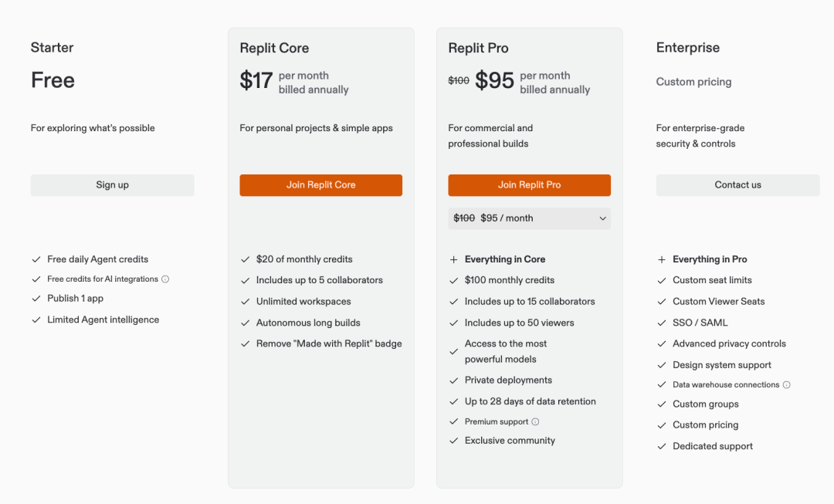Click chevron arrow on Pro price selector
Screen dimensions: 834x504
click(x=602, y=218)
